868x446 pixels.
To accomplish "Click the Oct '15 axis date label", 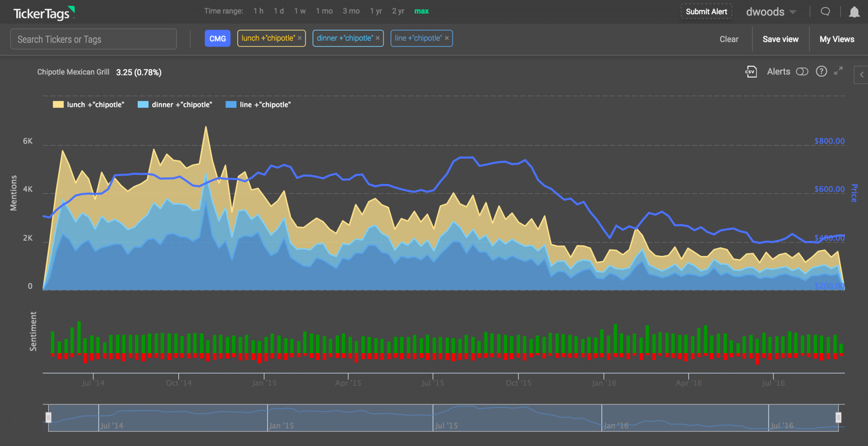I will coord(519,383).
